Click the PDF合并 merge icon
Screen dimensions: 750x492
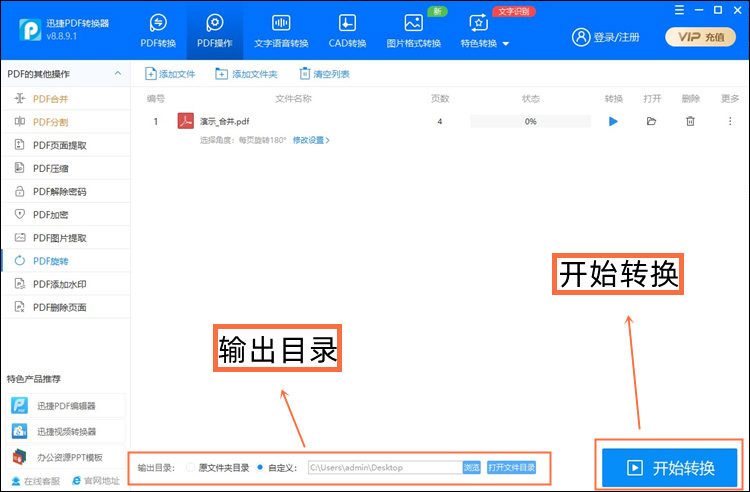(20, 98)
